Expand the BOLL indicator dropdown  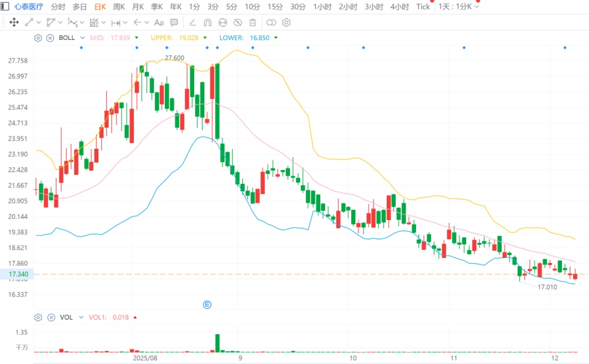point(82,38)
